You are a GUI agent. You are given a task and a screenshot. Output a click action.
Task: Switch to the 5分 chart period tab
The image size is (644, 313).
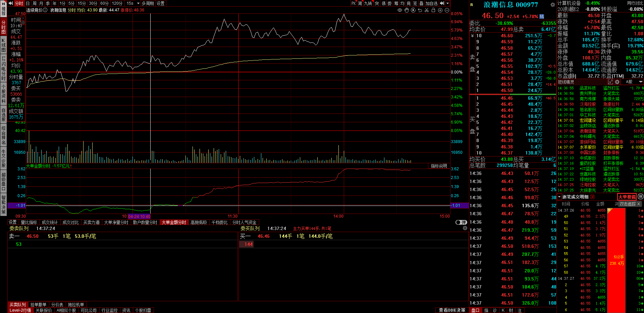click(71, 3)
